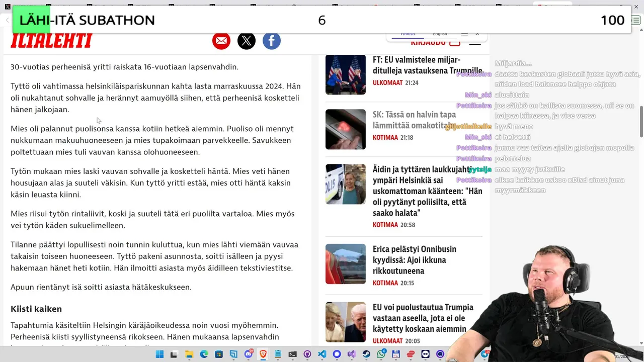Click ULKOMAAT label at 20:05

[388, 341]
